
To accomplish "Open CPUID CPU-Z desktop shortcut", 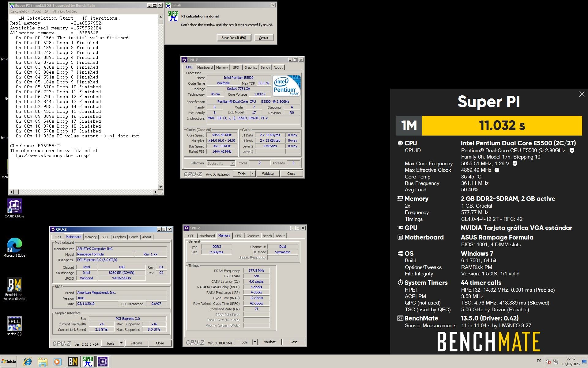I will (14, 206).
